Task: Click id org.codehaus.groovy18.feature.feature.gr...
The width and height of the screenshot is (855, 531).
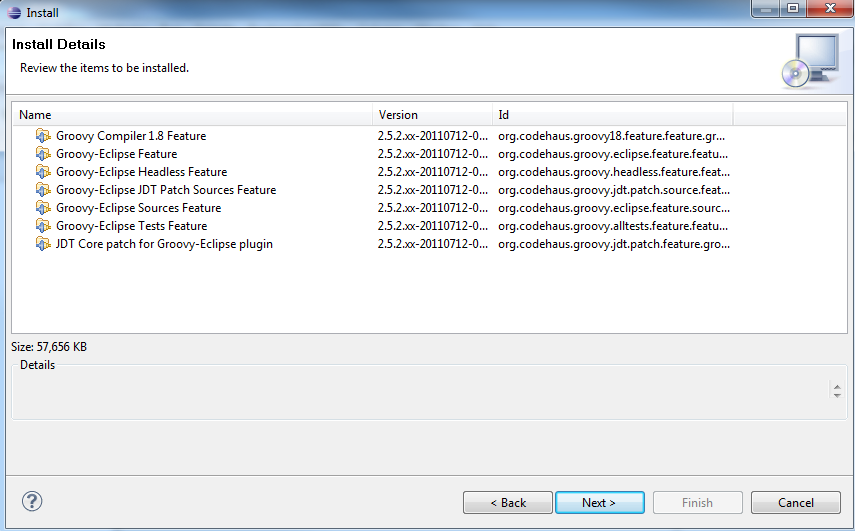Action: (x=611, y=136)
